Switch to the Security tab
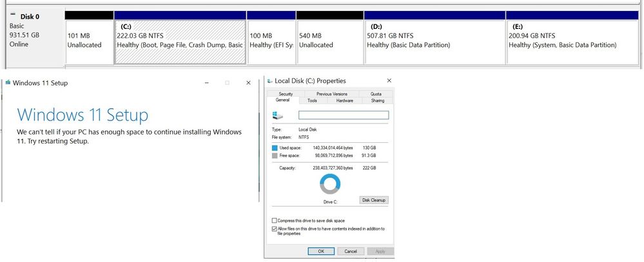Viewport: 644px width, 262px height. pos(286,94)
